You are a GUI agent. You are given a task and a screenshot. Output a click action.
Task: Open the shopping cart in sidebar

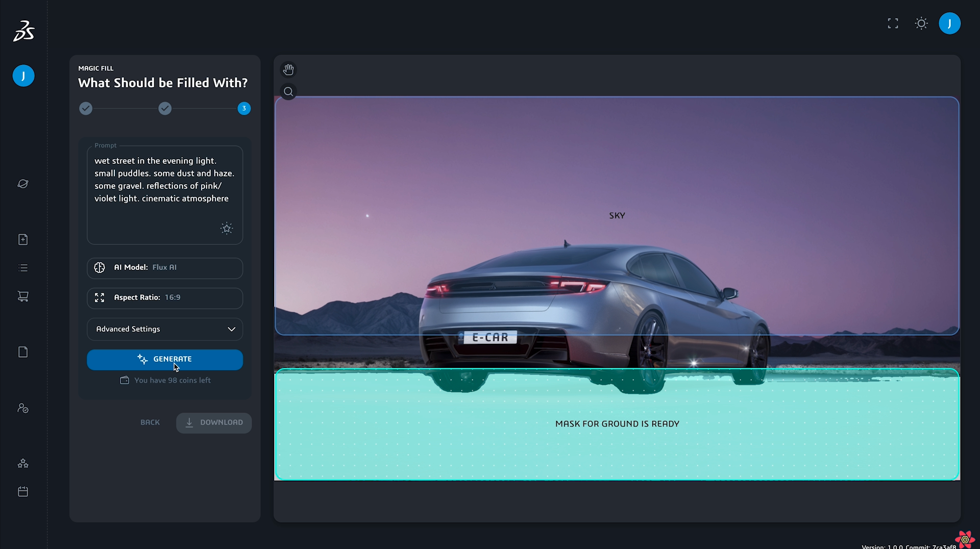(23, 296)
